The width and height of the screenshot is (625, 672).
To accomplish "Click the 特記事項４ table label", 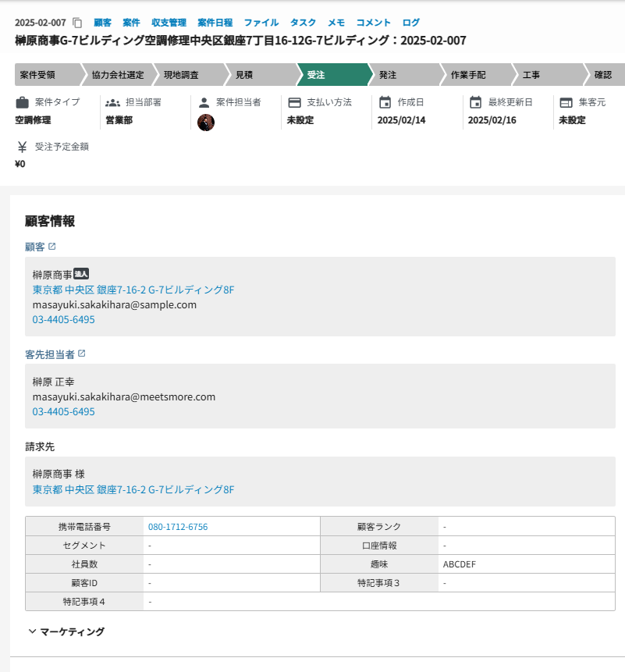I will [84, 602].
